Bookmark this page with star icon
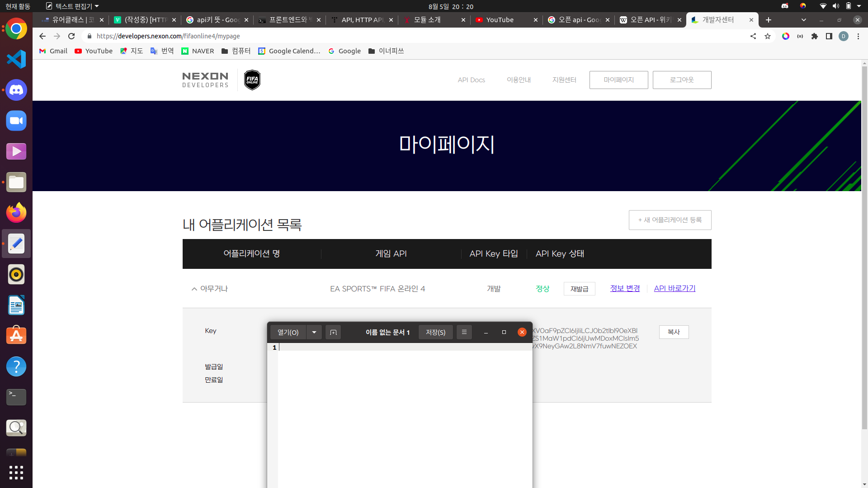Image resolution: width=868 pixels, height=488 pixels. point(768,36)
